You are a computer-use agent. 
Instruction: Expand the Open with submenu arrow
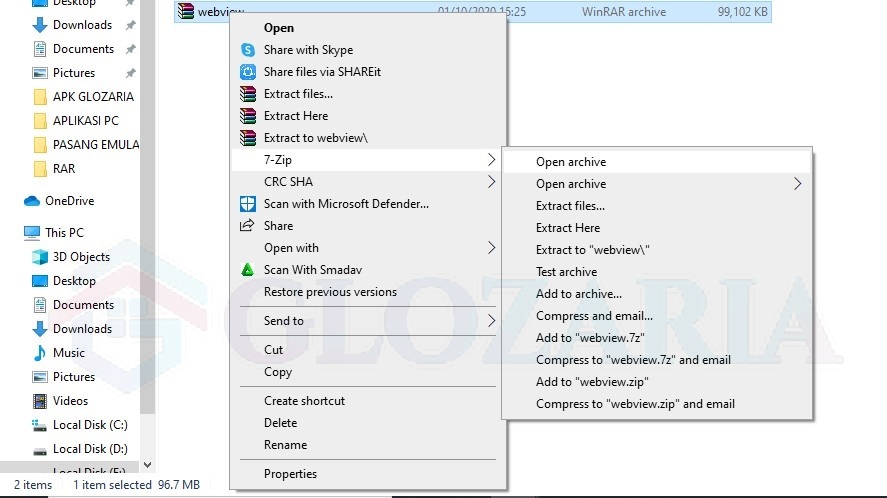click(x=492, y=248)
